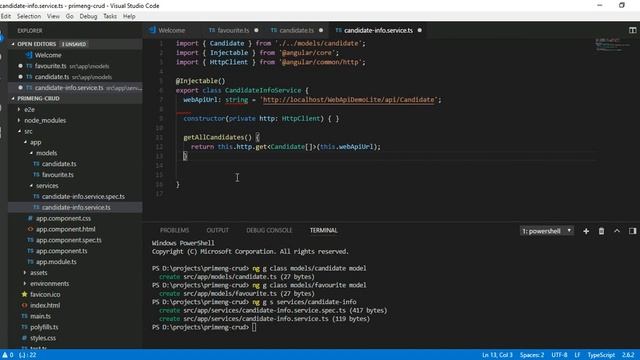Viewport: 640px width, 360px height.
Task: Click the favicon.ico star icon
Action: point(24,294)
